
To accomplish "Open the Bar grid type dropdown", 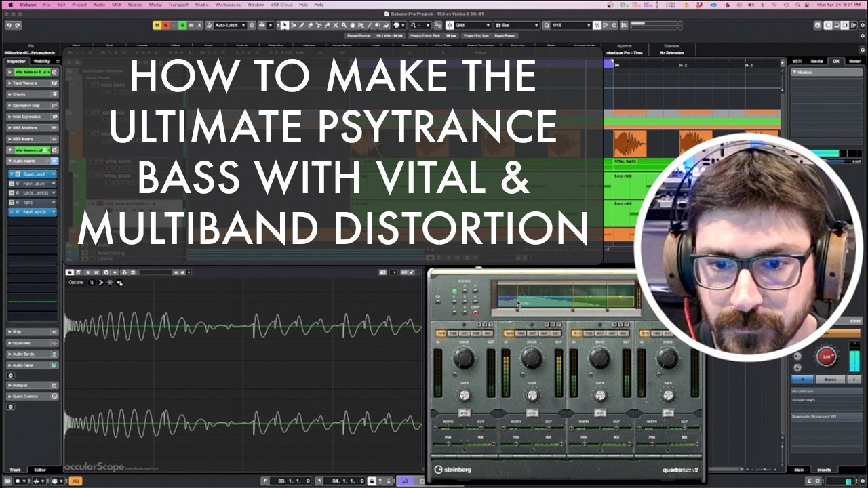I will (x=517, y=26).
